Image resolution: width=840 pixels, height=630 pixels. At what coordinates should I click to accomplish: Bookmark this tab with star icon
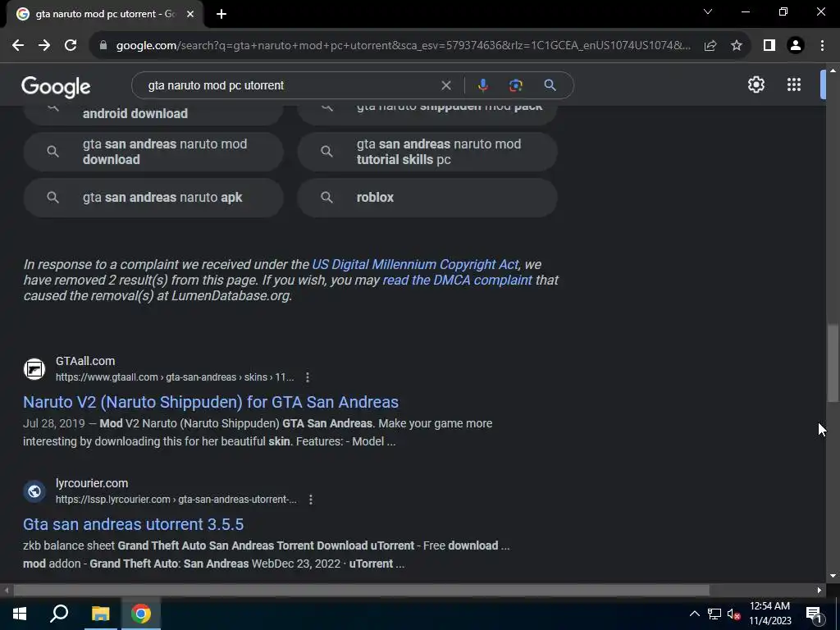point(737,46)
